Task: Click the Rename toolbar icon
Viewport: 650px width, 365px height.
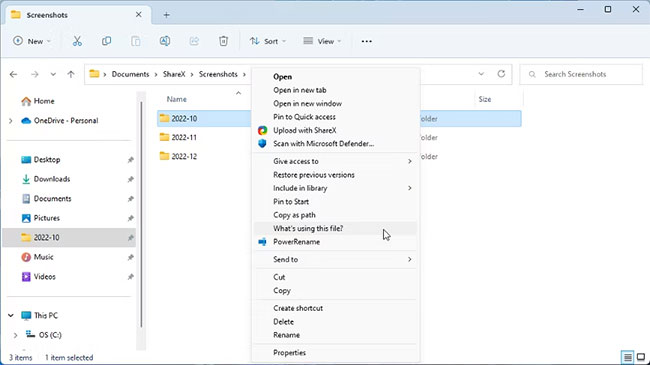Action: coord(165,41)
